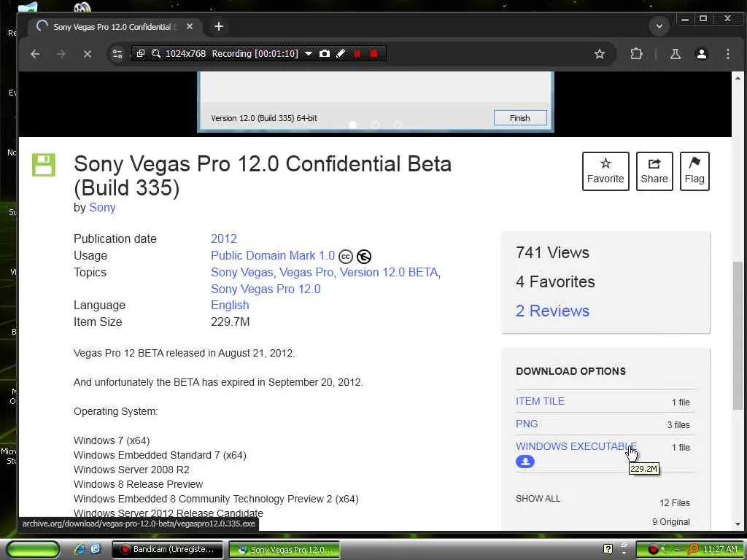Open Chrome Labs flask icon

click(675, 54)
